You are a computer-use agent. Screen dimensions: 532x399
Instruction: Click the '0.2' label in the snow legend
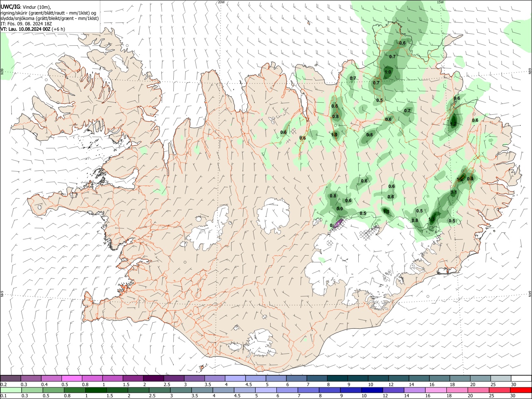pyautogui.click(x=3, y=384)
